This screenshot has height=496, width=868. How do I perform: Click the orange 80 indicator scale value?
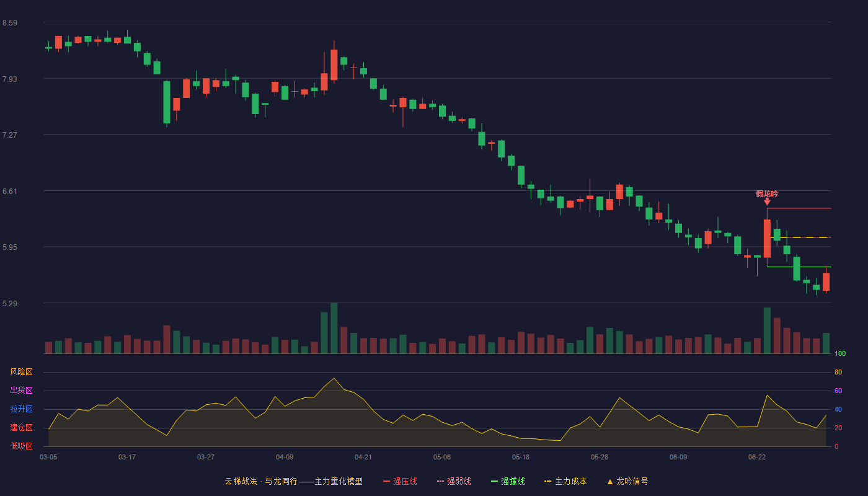click(x=838, y=373)
